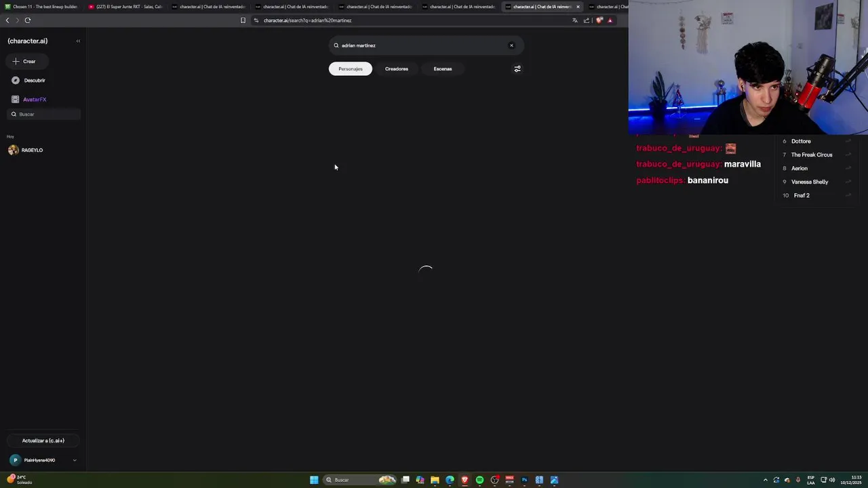Click the microphone tray icon
Viewport: 868px width, 488px height.
(x=798, y=480)
